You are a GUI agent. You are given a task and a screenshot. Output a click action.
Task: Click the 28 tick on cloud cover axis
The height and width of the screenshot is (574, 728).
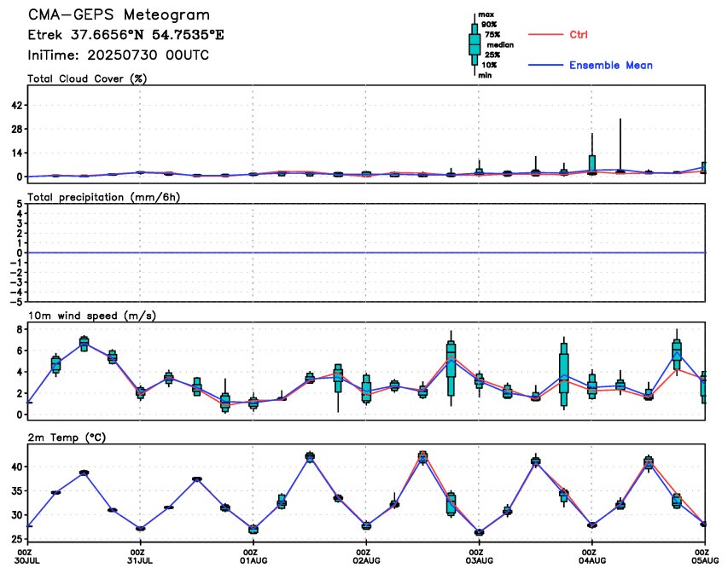[x=17, y=129]
